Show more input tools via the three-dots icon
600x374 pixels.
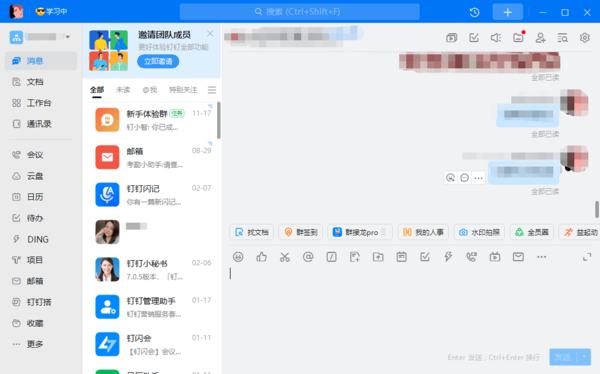pos(541,257)
